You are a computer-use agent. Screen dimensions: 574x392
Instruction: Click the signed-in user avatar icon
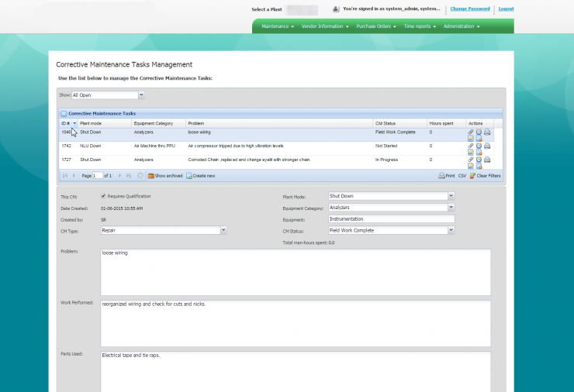coord(336,9)
